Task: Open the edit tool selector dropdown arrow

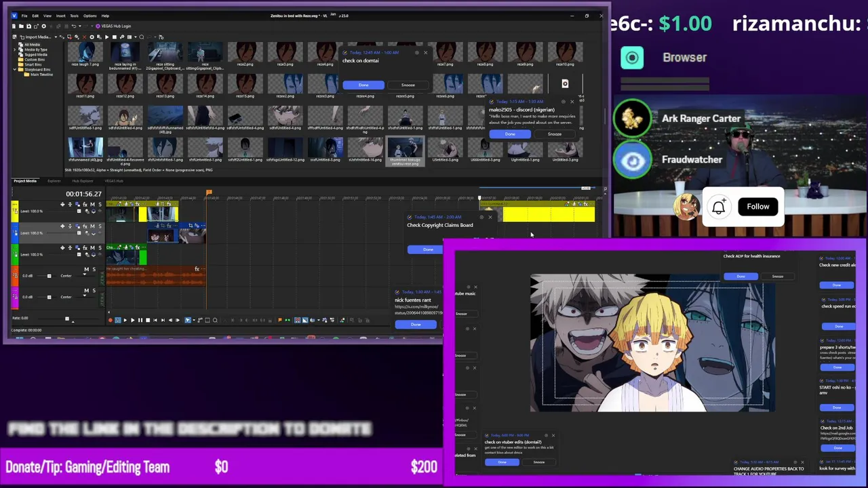Action: click(194, 320)
